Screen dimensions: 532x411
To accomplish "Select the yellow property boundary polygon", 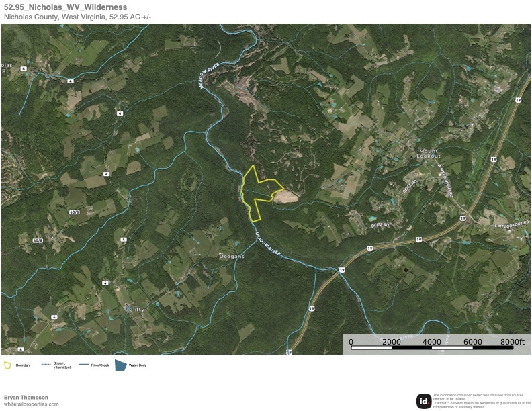I will tap(260, 193).
